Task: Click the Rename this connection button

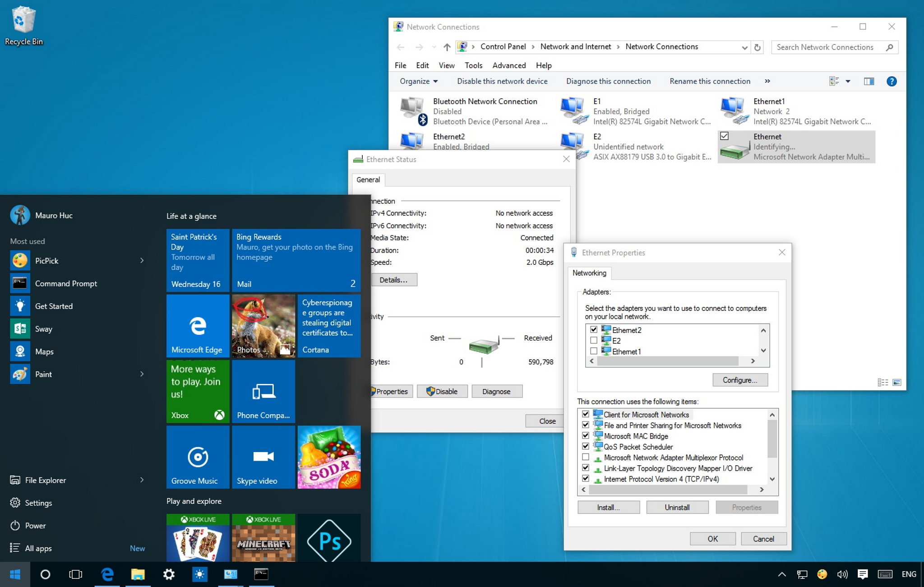Action: pyautogui.click(x=709, y=81)
